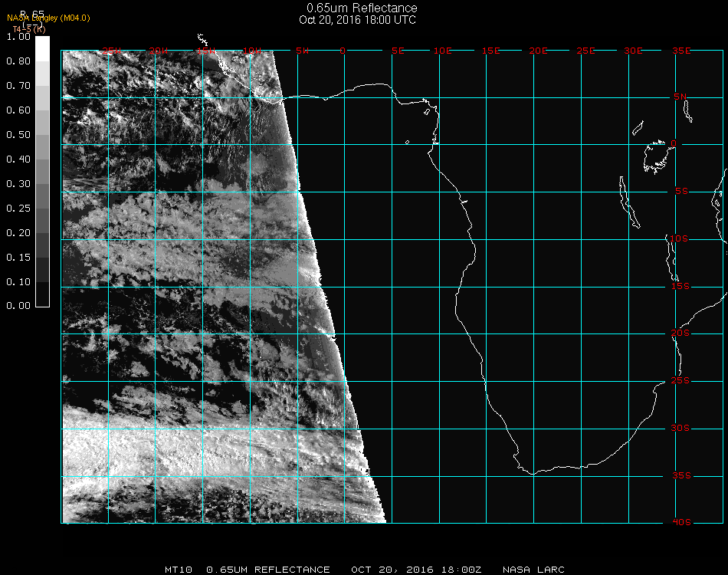The width and height of the screenshot is (728, 575).
Task: Click the 20W longitude label
Action: pyautogui.click(x=159, y=51)
